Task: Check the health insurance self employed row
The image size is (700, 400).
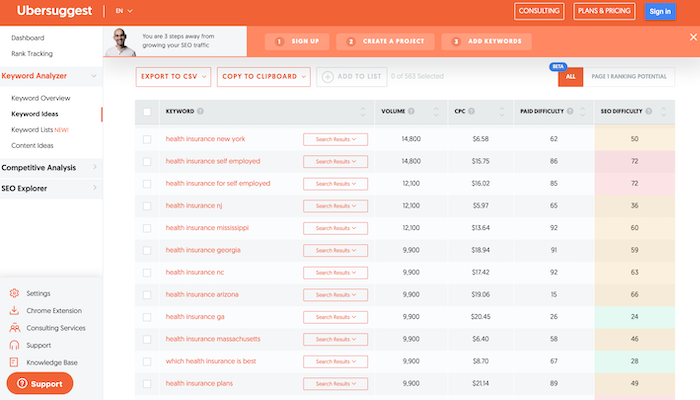Action: tap(147, 162)
